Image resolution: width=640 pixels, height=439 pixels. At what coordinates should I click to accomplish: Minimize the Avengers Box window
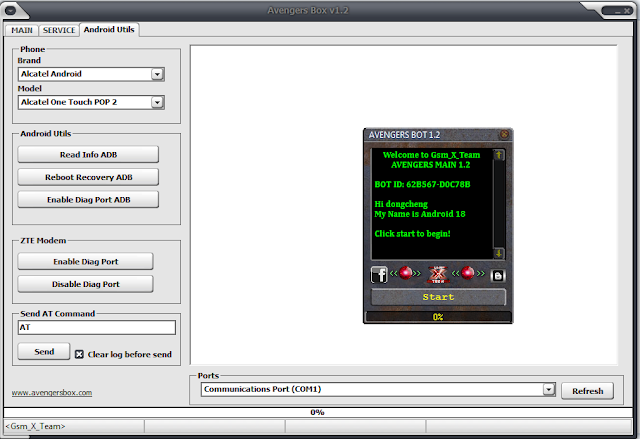pyautogui.click(x=618, y=11)
